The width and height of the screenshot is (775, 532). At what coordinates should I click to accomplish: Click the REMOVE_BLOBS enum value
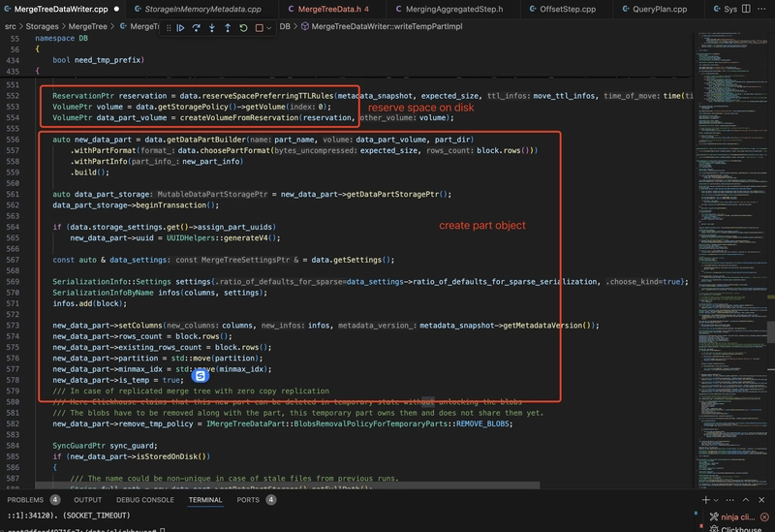click(x=482, y=423)
